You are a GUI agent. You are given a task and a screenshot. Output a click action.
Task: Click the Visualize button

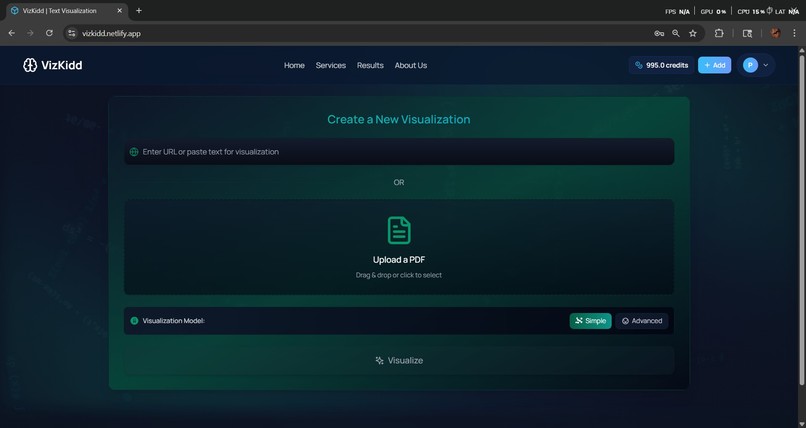coord(399,360)
